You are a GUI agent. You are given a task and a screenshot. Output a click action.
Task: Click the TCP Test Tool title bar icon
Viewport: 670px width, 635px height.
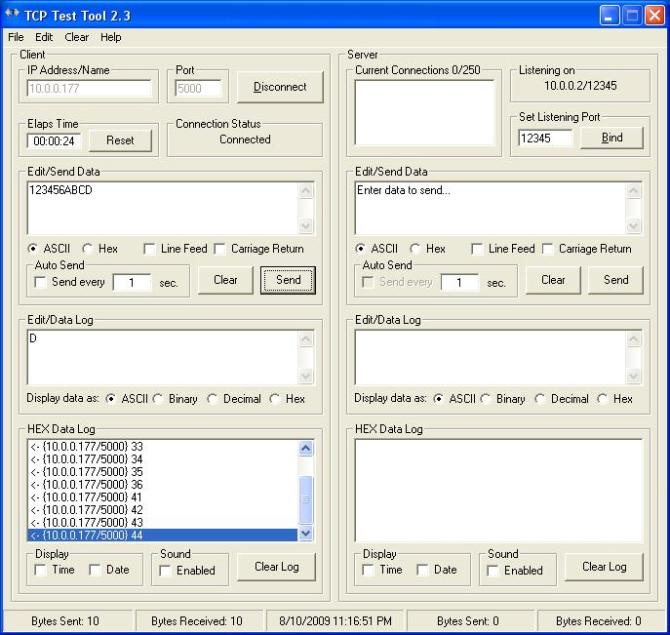pos(12,15)
